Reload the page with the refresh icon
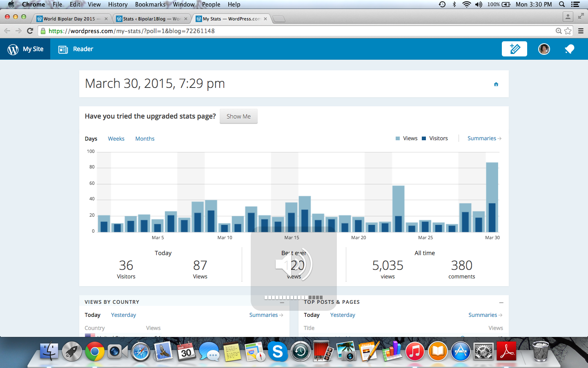 (x=30, y=31)
